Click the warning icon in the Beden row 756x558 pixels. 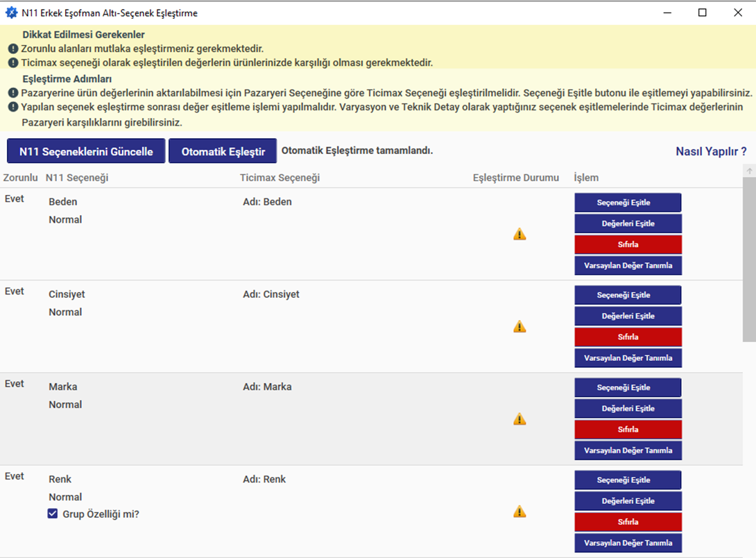coord(519,235)
